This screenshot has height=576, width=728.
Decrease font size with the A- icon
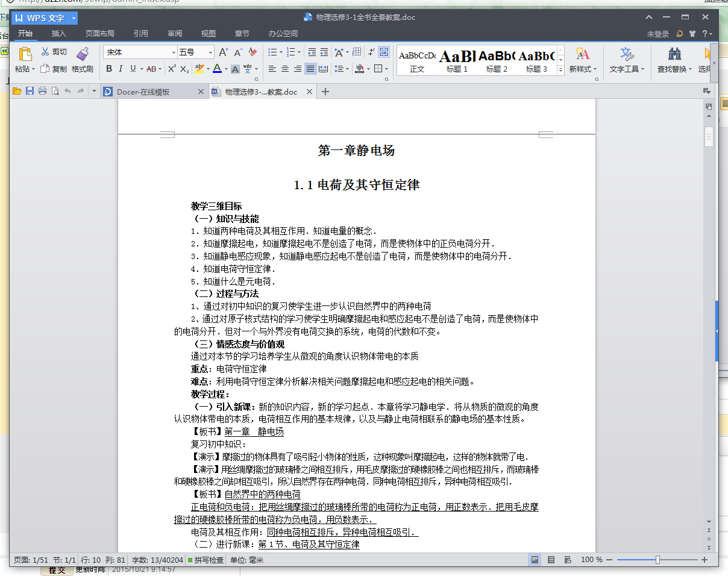239,52
